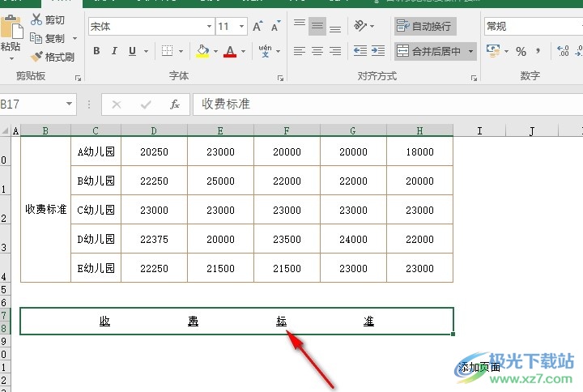Screen dimensions: 583x392
Task: Click the Select All corner triangle
Action: pyautogui.click(x=5, y=130)
